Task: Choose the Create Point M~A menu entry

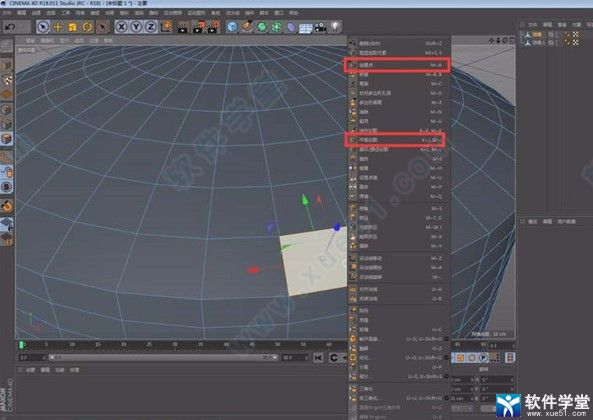Action: pyautogui.click(x=397, y=65)
